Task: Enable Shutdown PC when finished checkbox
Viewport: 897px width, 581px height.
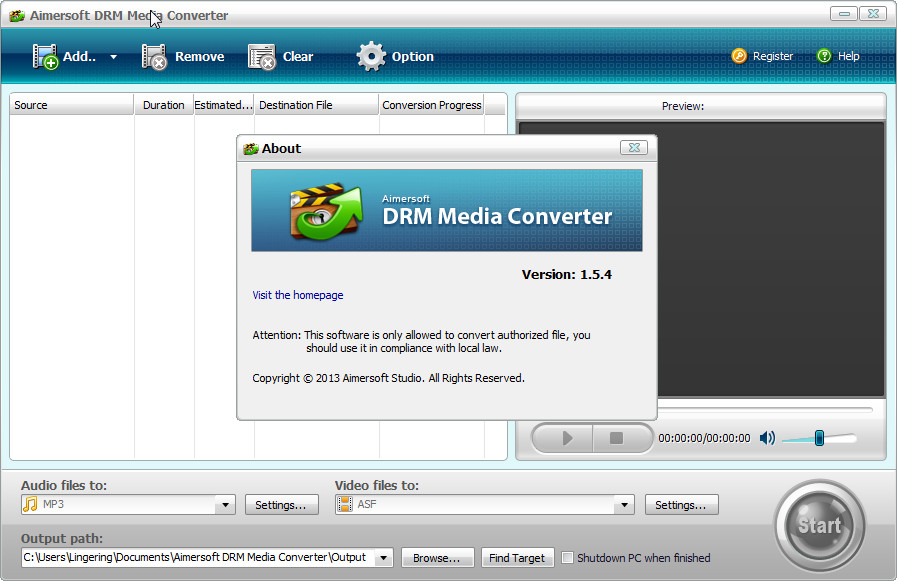Action: (x=567, y=558)
